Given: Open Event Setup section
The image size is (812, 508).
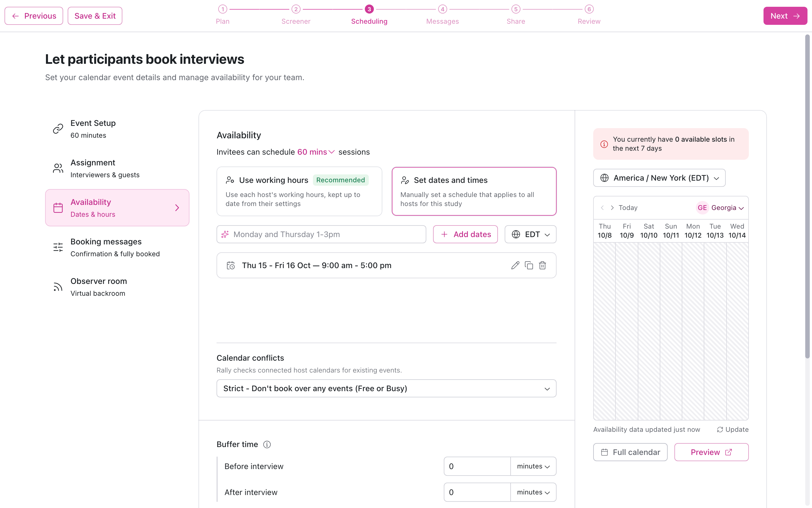Looking at the screenshot, I should [117, 129].
